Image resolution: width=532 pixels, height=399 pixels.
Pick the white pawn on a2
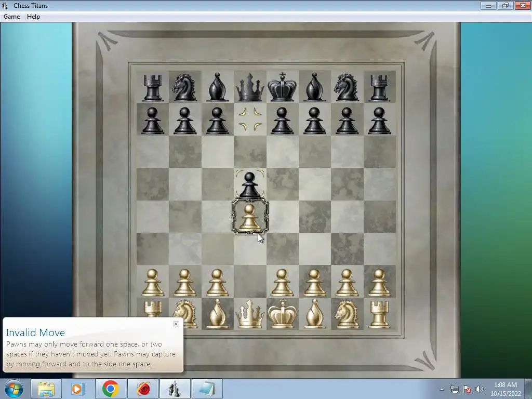click(152, 283)
